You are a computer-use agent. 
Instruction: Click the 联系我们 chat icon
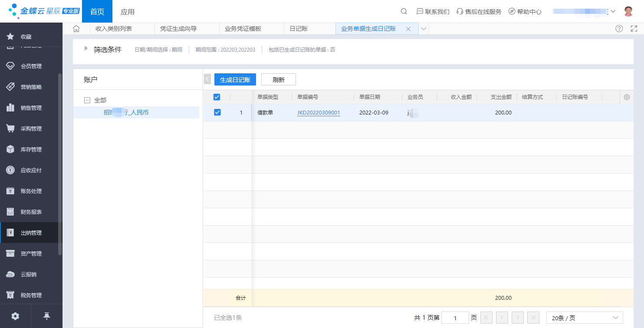click(x=420, y=11)
